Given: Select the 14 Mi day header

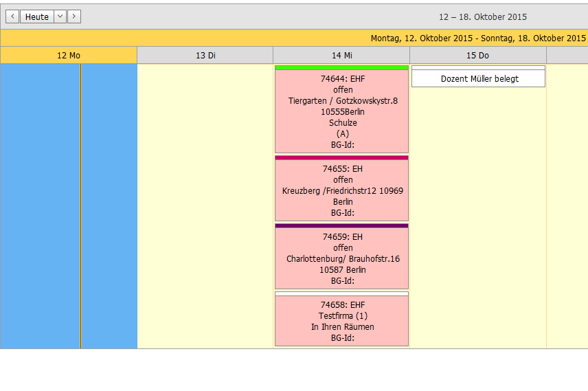Looking at the screenshot, I should click(341, 55).
